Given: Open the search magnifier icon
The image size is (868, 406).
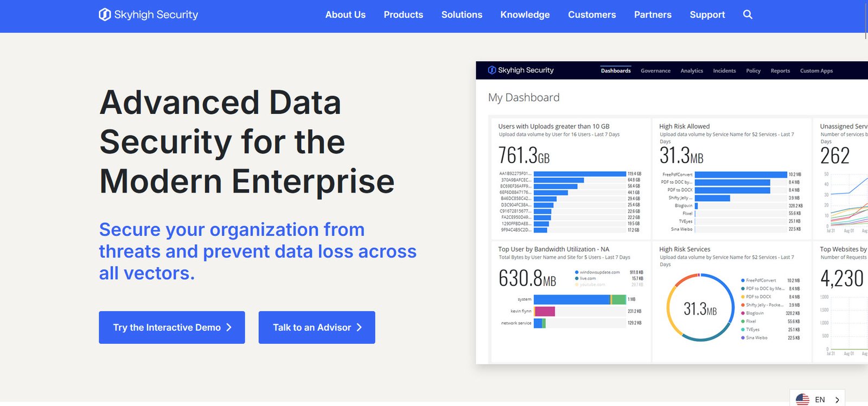Looking at the screenshot, I should coord(748,15).
